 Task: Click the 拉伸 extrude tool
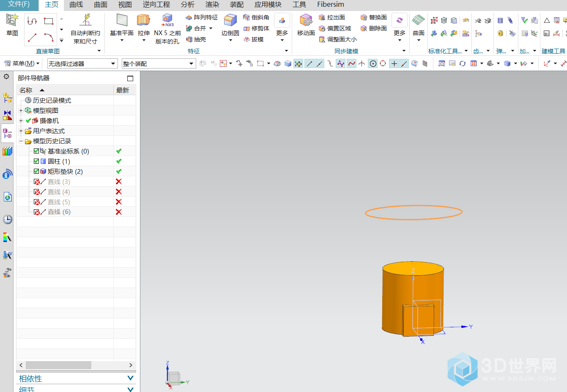coord(144,25)
